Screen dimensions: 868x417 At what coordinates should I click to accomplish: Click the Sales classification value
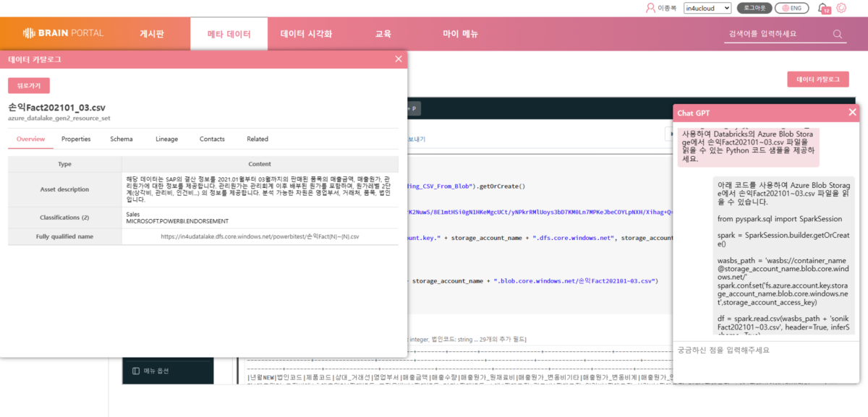click(132, 214)
